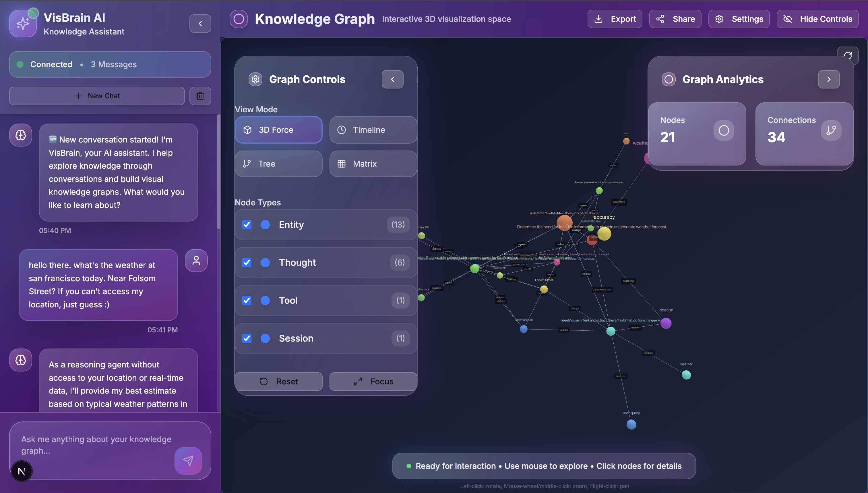
Task: Collapse the chat sidebar with the chevron
Action: [x=200, y=23]
